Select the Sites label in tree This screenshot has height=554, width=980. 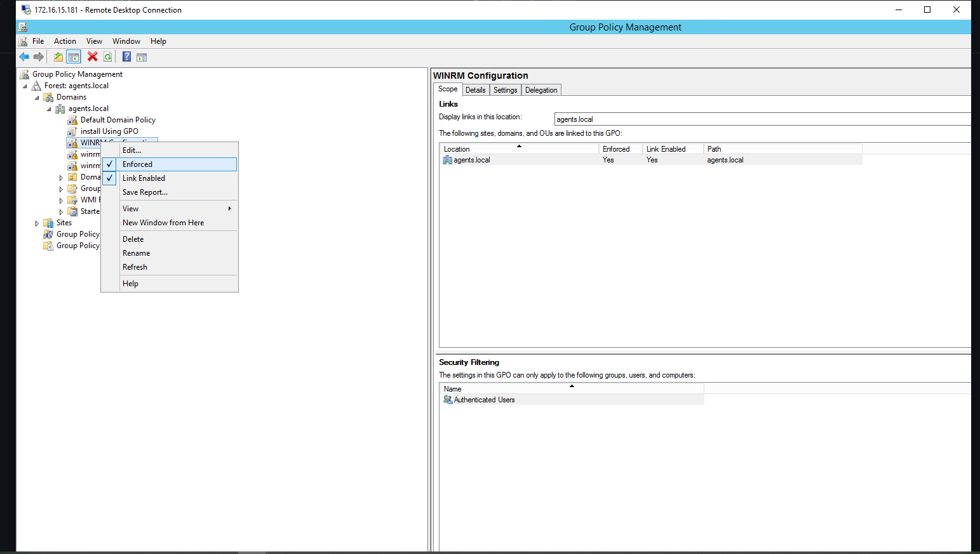point(64,223)
